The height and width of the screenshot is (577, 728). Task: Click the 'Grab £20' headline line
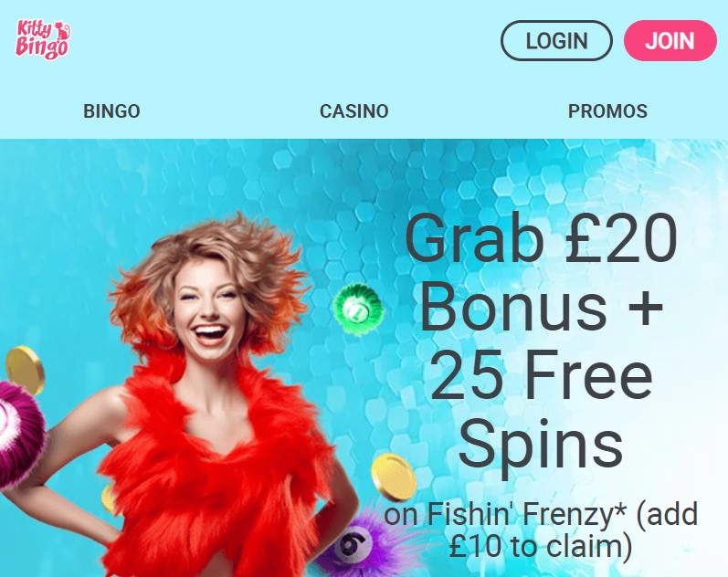[x=541, y=239]
